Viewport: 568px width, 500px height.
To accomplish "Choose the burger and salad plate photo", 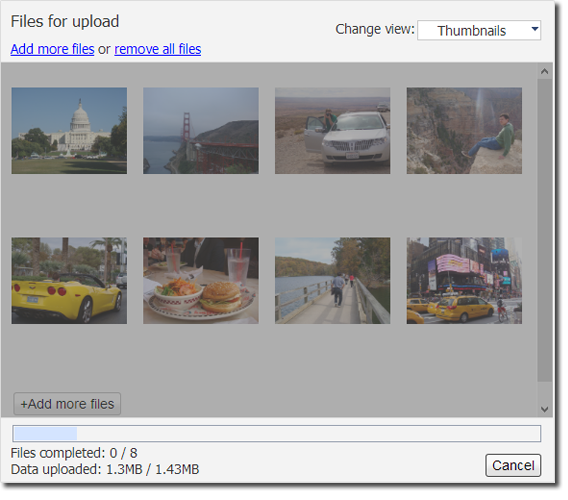I will click(x=201, y=280).
